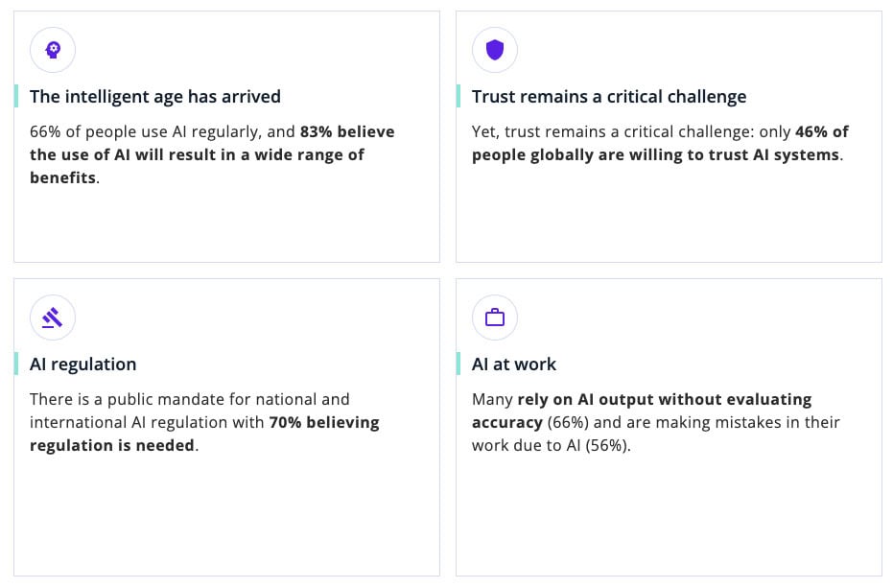893x588 pixels.
Task: Click teal accent bar beside AI regulation heading
Action: [16, 364]
